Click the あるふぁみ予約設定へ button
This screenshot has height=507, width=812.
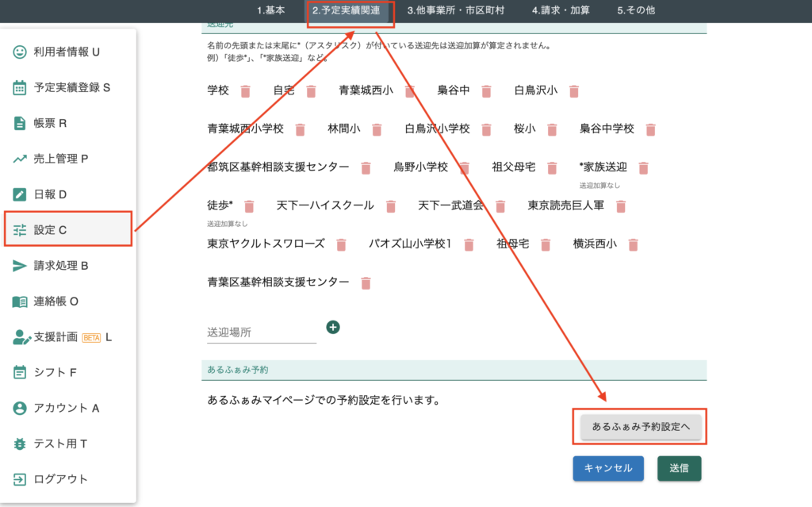[x=641, y=427]
